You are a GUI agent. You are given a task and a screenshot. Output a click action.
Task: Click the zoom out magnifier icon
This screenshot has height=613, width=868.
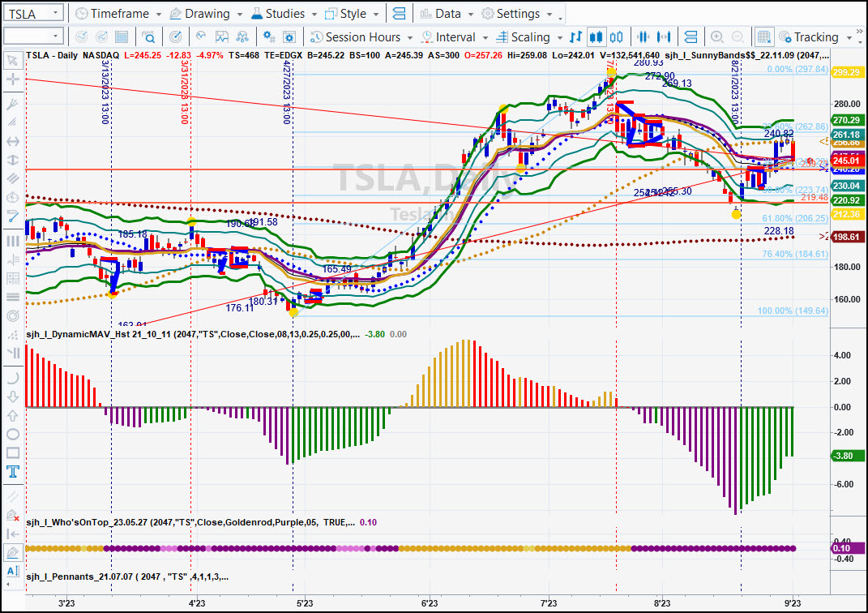(x=738, y=37)
